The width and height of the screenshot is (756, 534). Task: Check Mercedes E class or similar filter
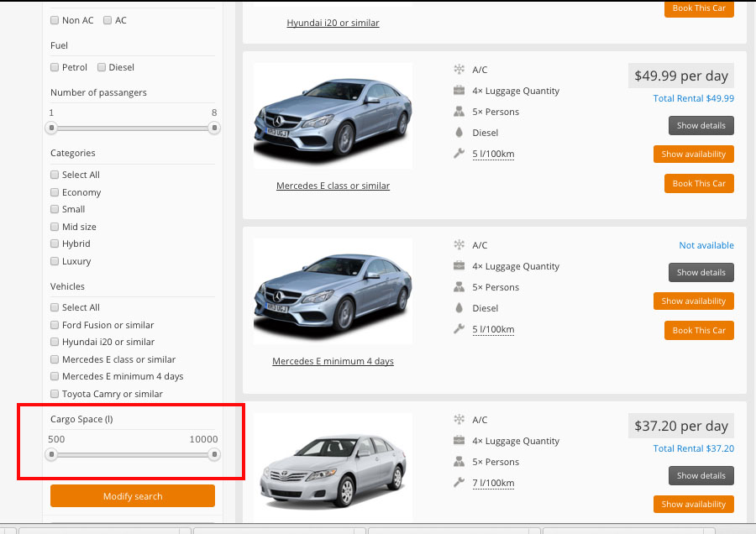pos(55,359)
